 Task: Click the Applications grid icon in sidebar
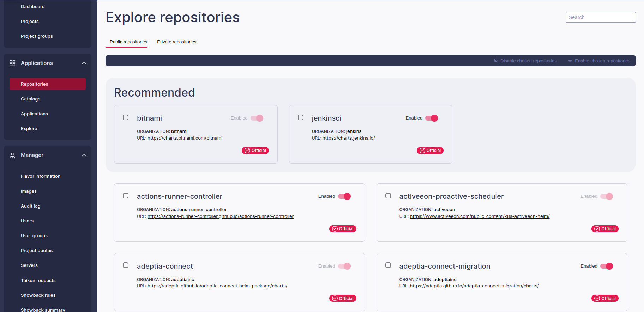12,63
